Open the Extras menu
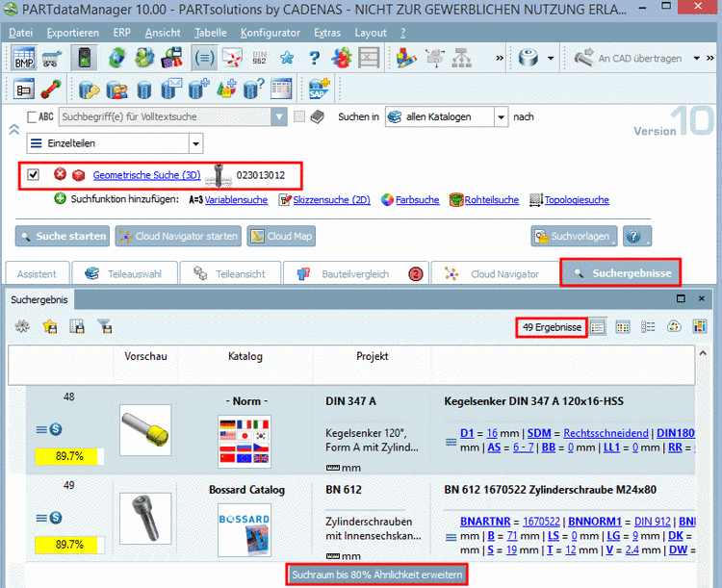 click(327, 33)
